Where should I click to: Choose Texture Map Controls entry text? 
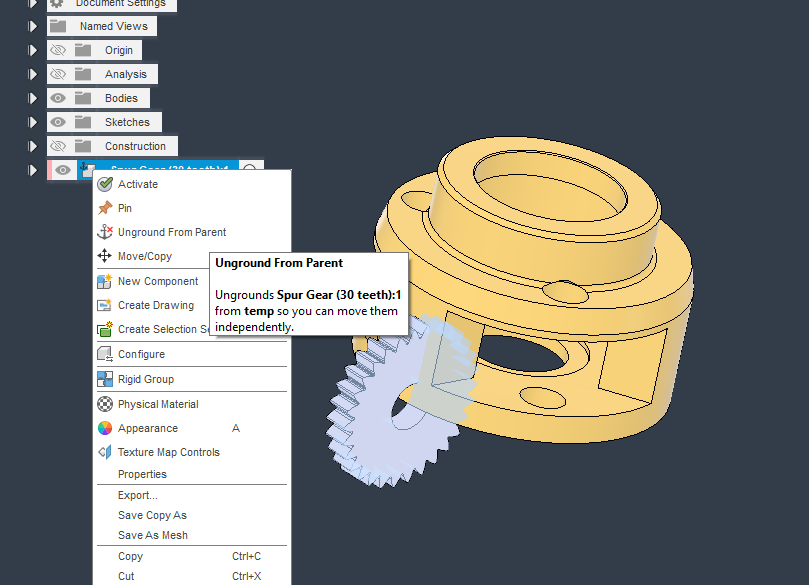169,452
